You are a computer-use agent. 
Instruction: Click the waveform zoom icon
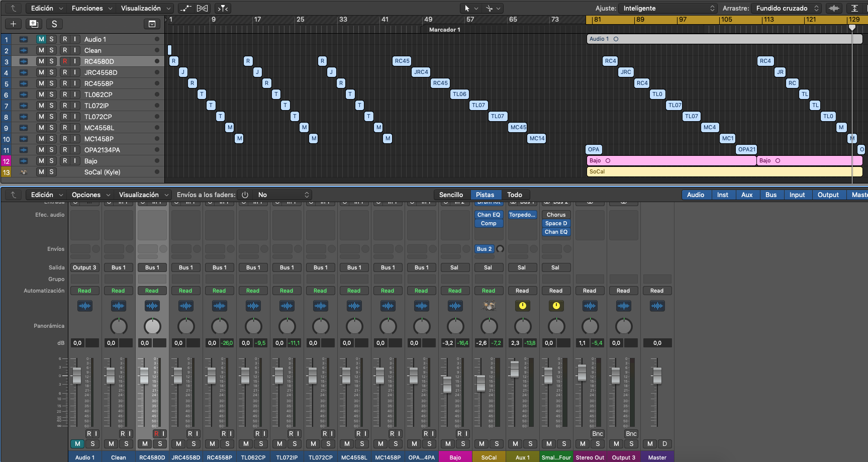coord(834,8)
